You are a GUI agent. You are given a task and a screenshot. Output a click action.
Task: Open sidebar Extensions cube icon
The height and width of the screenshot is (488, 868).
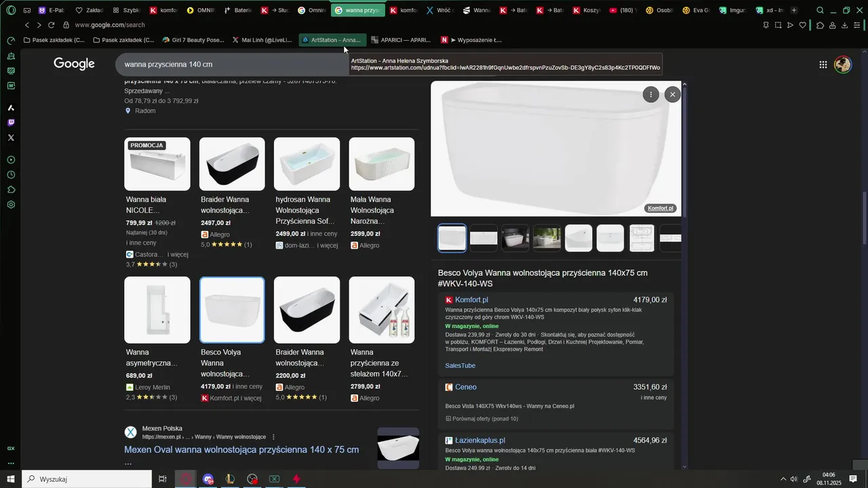[11, 190]
